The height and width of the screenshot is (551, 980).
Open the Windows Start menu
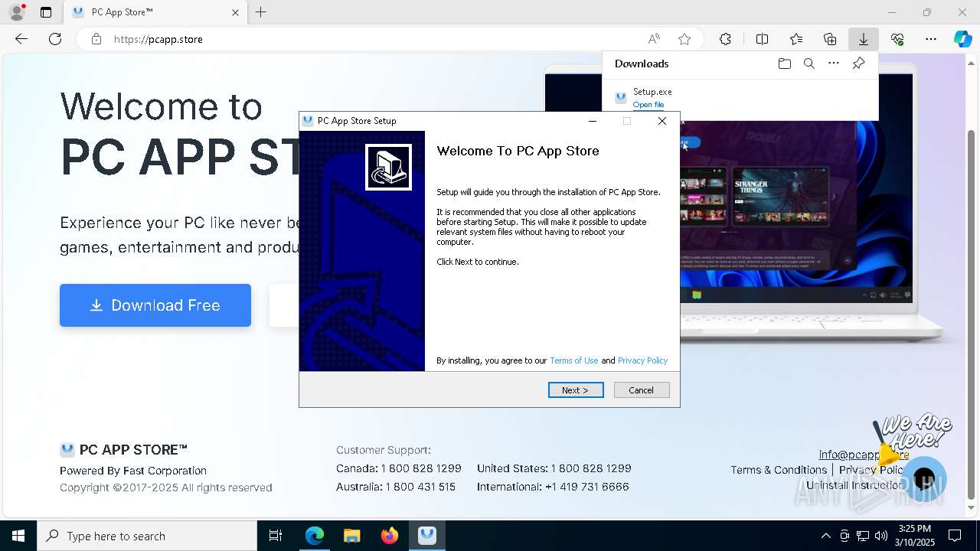coord(18,536)
